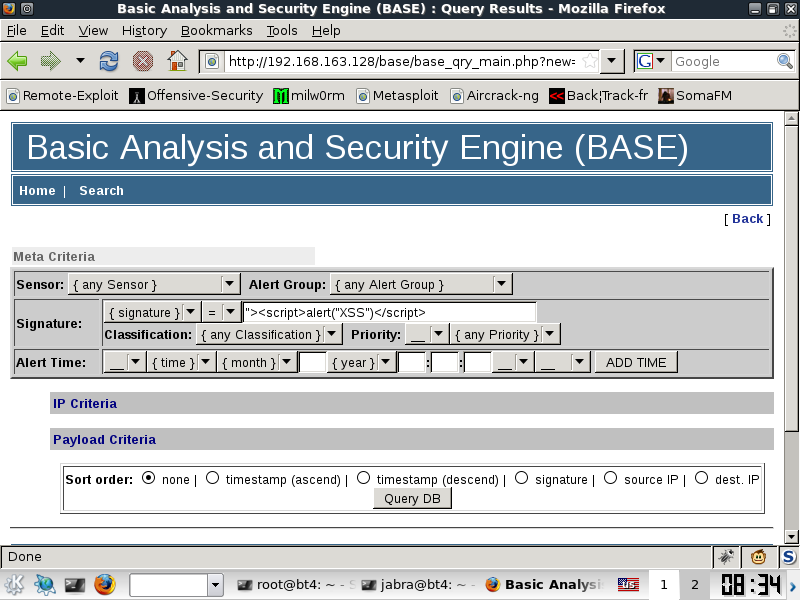The width and height of the screenshot is (800, 600).
Task: Expand the IP Criteria section
Action: [85, 404]
